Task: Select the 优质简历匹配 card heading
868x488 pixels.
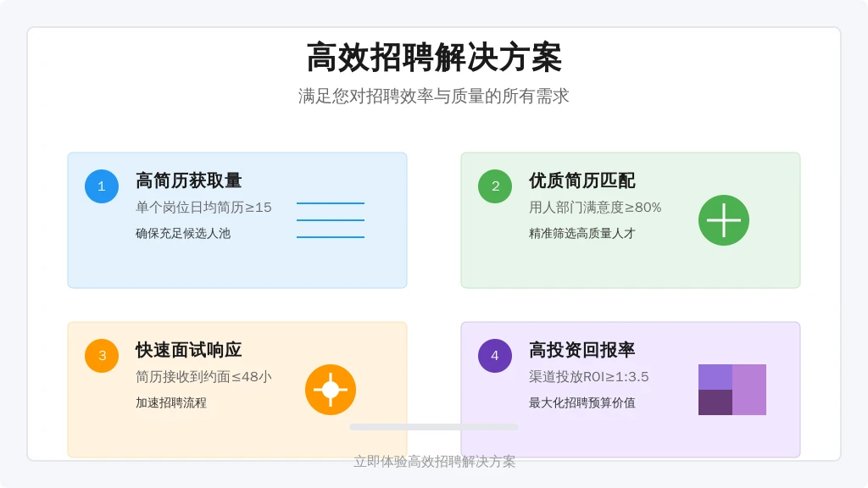Action: click(x=582, y=180)
